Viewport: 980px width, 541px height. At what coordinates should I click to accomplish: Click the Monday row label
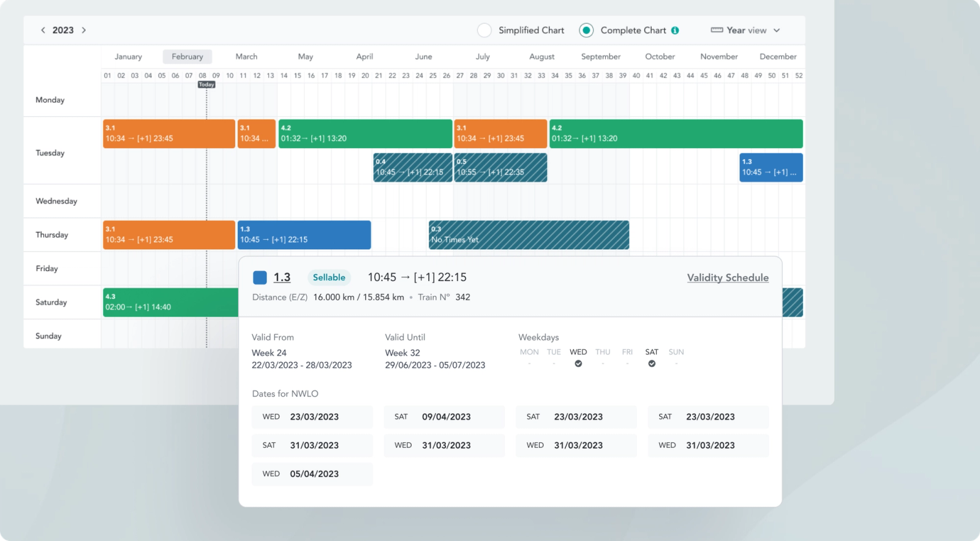click(50, 100)
